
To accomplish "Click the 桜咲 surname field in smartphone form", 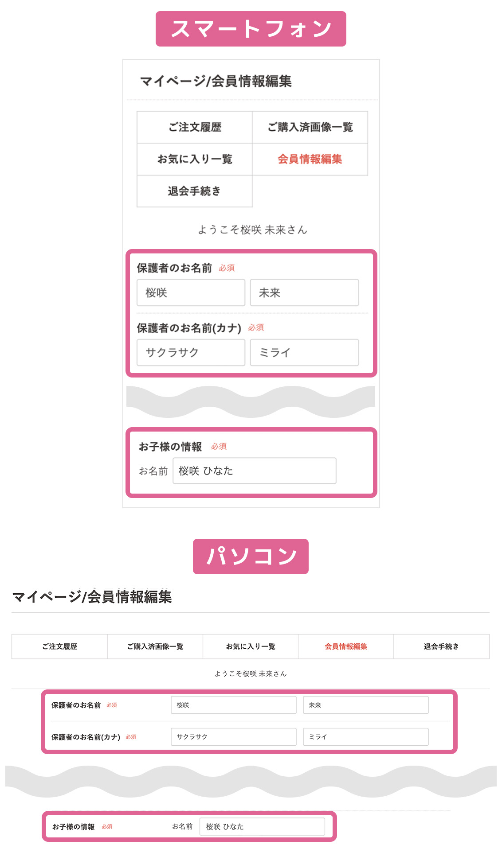I will 191,292.
